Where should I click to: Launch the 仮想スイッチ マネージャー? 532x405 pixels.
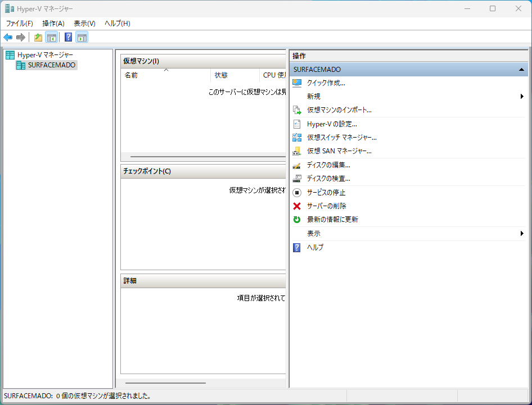[340, 137]
